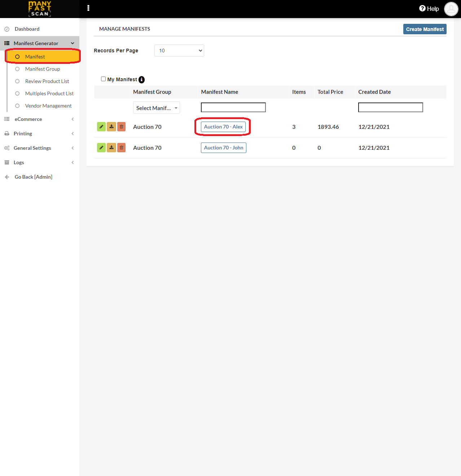Click the Create Manifest button
Image resolution: width=461 pixels, height=476 pixels.
click(425, 29)
